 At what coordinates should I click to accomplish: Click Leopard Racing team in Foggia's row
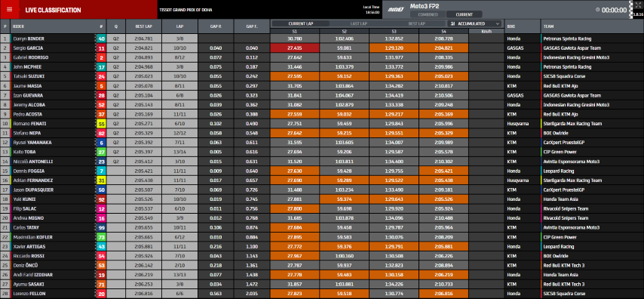(x=559, y=171)
